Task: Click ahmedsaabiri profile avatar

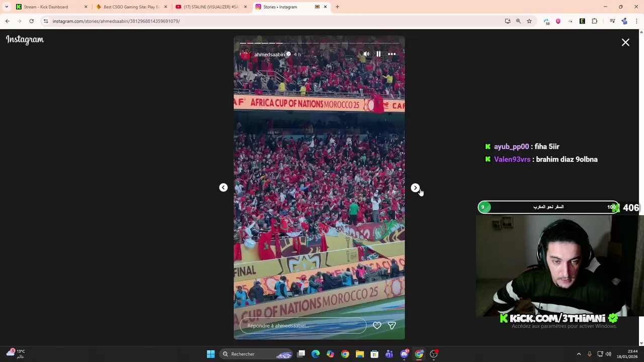Action: (245, 54)
